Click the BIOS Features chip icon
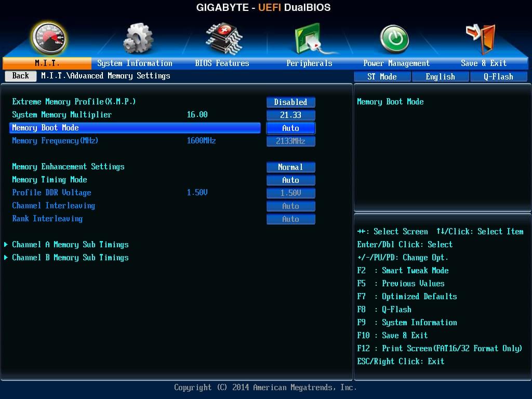Screen dimensions: 532x399 224,38
